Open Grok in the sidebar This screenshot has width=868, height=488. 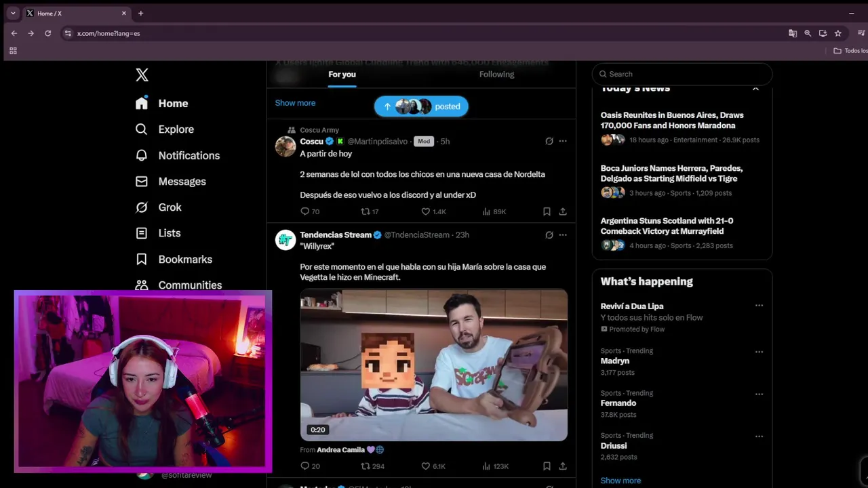pos(158,207)
